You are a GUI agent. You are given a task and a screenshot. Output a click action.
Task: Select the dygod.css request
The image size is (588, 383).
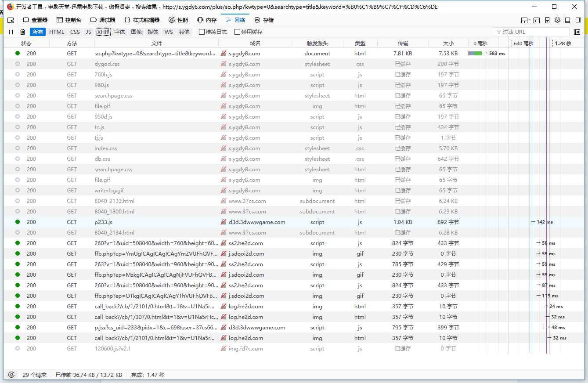point(294,64)
